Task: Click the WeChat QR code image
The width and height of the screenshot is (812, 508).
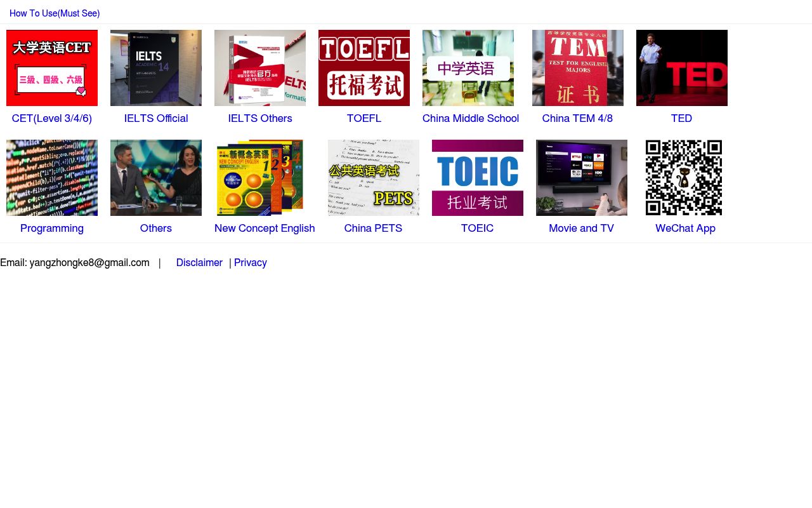Action: point(684,178)
